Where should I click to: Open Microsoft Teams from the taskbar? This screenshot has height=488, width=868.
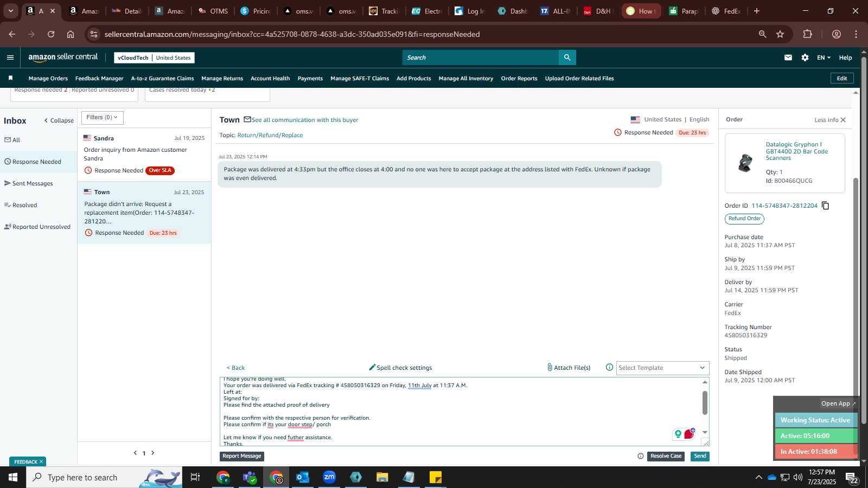(x=250, y=477)
